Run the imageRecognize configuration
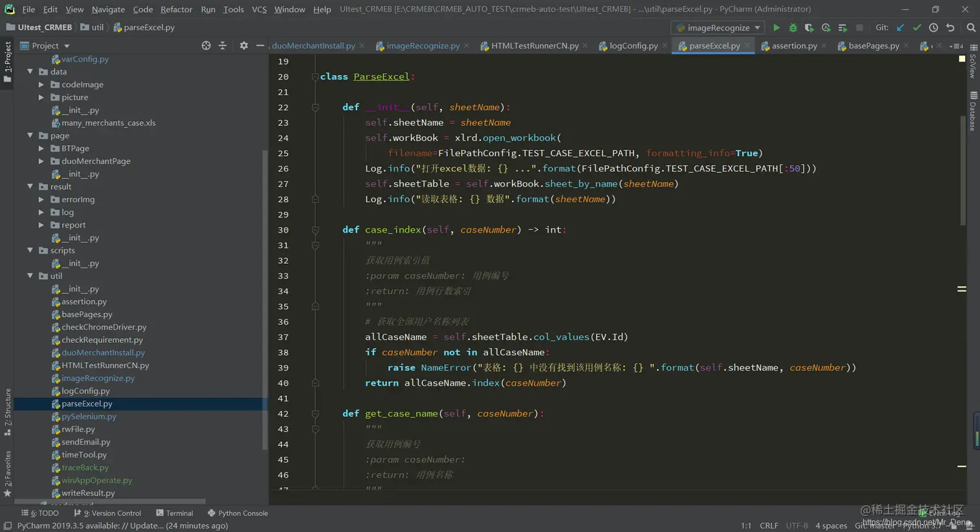 coord(776,28)
